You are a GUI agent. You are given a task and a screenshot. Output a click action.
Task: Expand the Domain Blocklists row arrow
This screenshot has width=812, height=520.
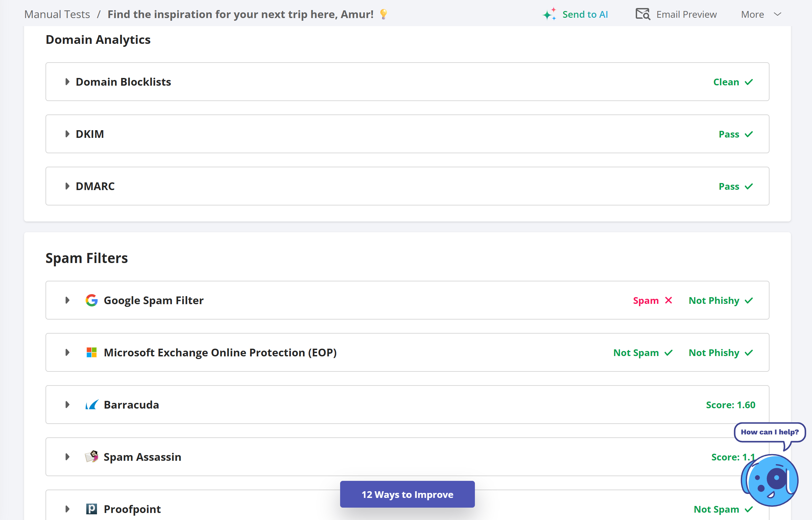[67, 82]
